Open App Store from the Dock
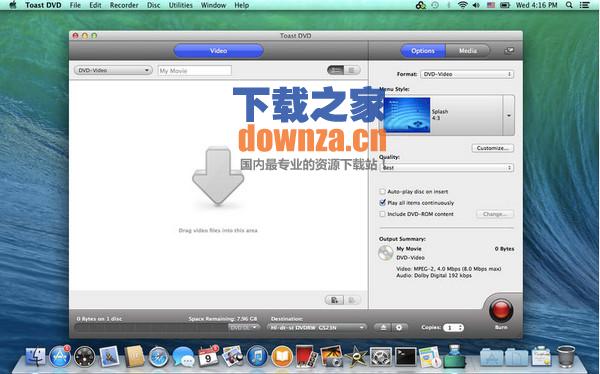600x374 pixels. point(60,356)
